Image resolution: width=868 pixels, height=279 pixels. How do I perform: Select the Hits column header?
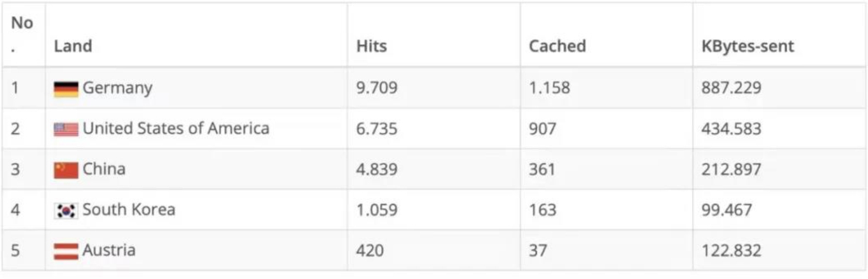pos(372,46)
